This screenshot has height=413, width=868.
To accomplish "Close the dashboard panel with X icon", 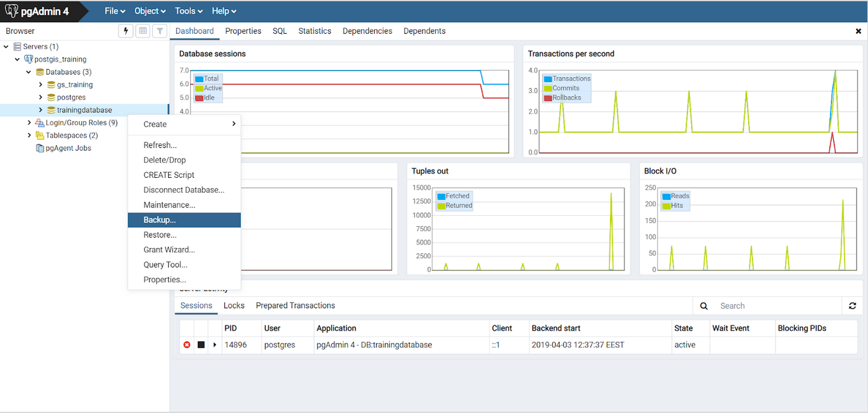I will 858,31.
